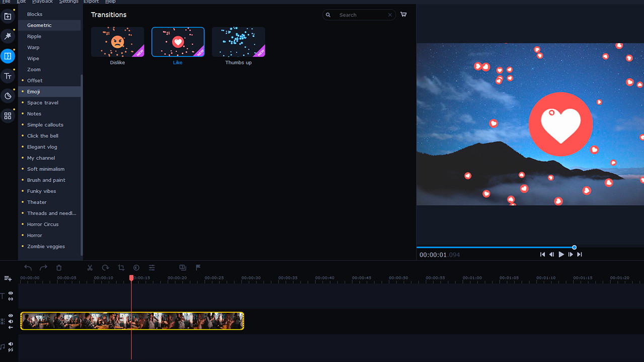Select the Like transition thumbnail
This screenshot has height=362, width=644.
click(178, 42)
